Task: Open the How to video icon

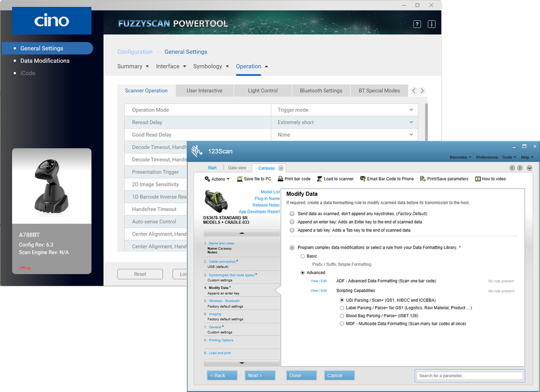Action: tap(478, 179)
